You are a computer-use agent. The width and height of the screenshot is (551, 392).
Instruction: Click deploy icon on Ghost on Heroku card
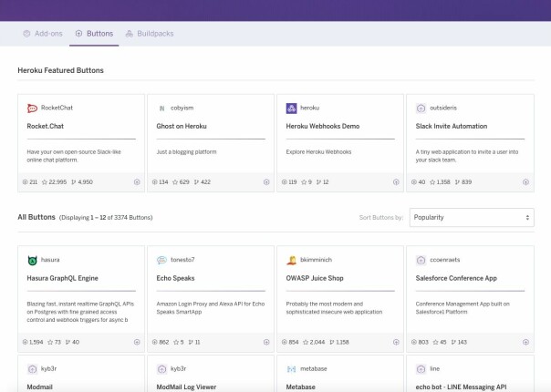266,182
